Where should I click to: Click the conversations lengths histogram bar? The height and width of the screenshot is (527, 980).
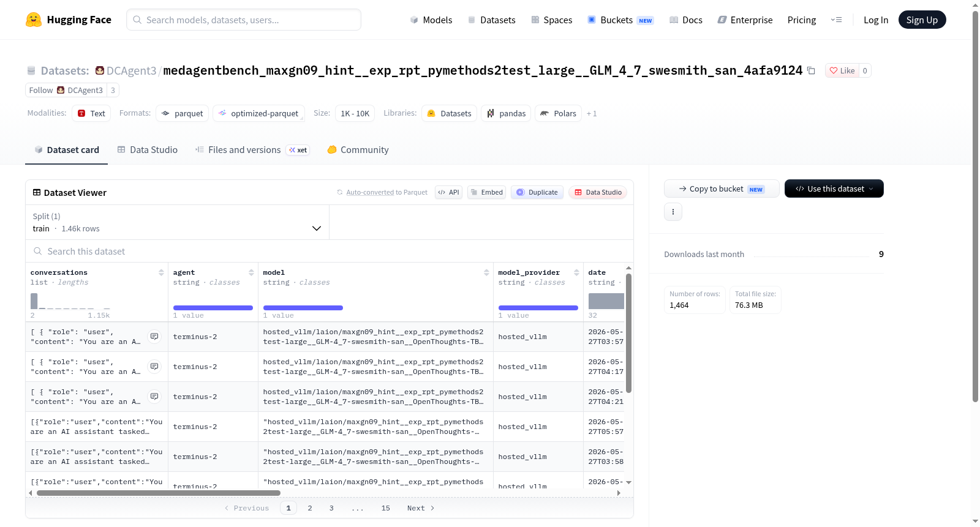[34, 301]
